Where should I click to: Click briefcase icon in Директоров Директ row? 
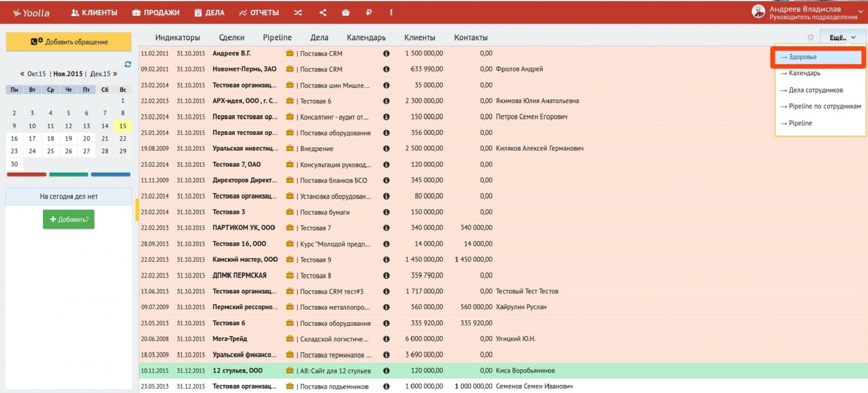point(290,180)
